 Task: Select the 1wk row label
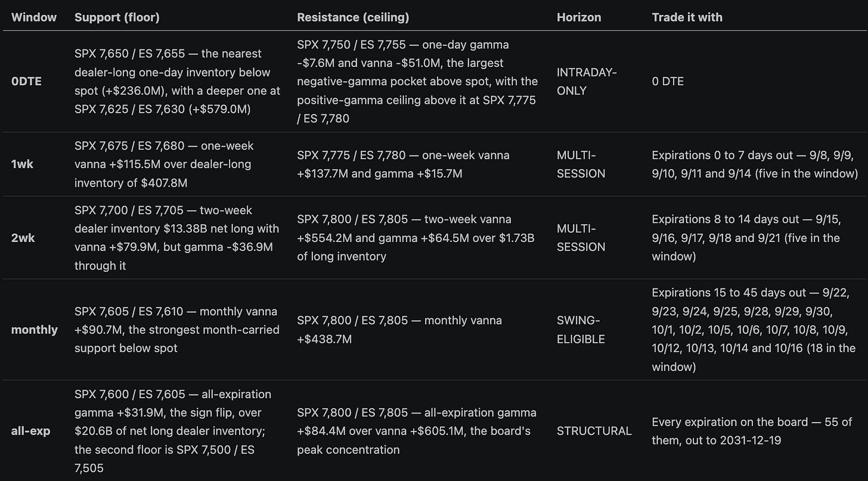click(23, 164)
